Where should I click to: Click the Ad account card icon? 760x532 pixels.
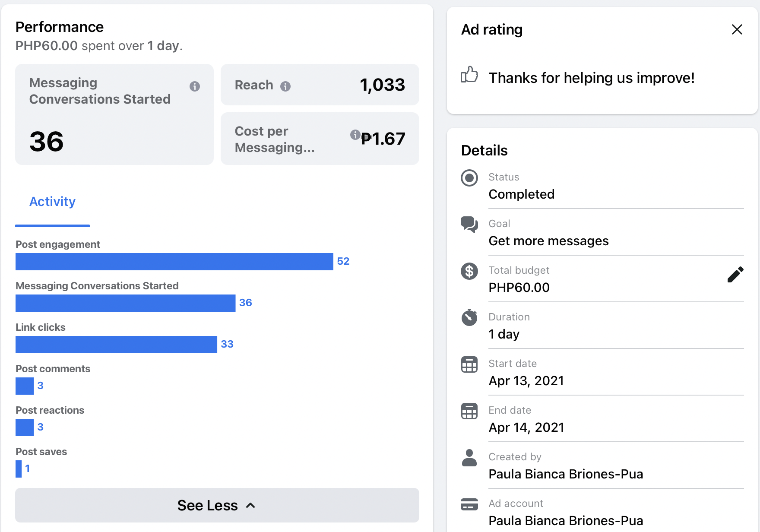469,504
